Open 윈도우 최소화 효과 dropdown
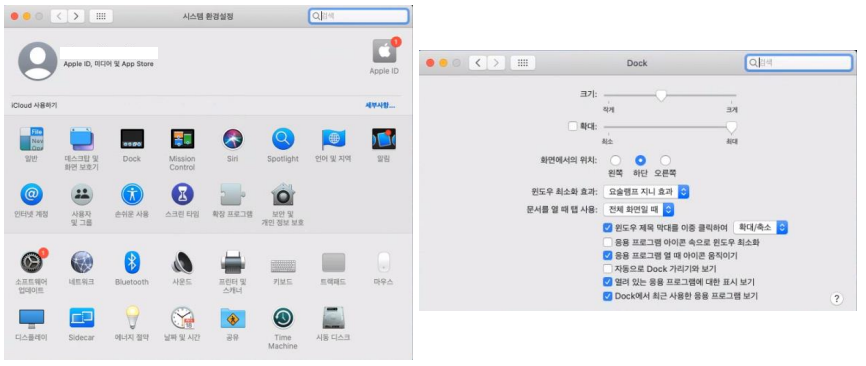866x366 pixels. 646,192
